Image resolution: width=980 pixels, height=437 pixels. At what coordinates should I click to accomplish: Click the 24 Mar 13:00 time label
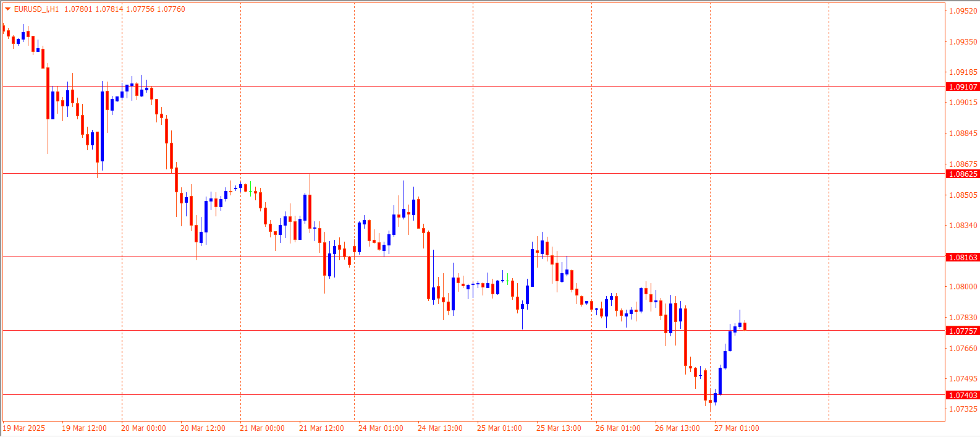coord(440,428)
